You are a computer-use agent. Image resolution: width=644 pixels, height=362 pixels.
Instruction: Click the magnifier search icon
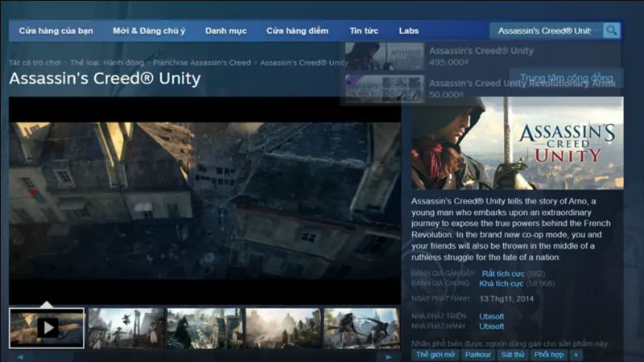coord(612,31)
